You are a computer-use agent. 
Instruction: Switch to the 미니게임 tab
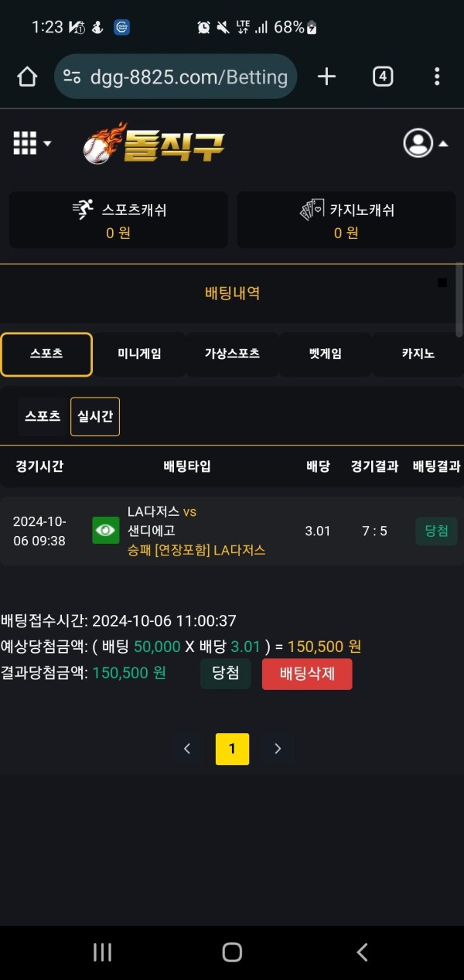coord(139,354)
